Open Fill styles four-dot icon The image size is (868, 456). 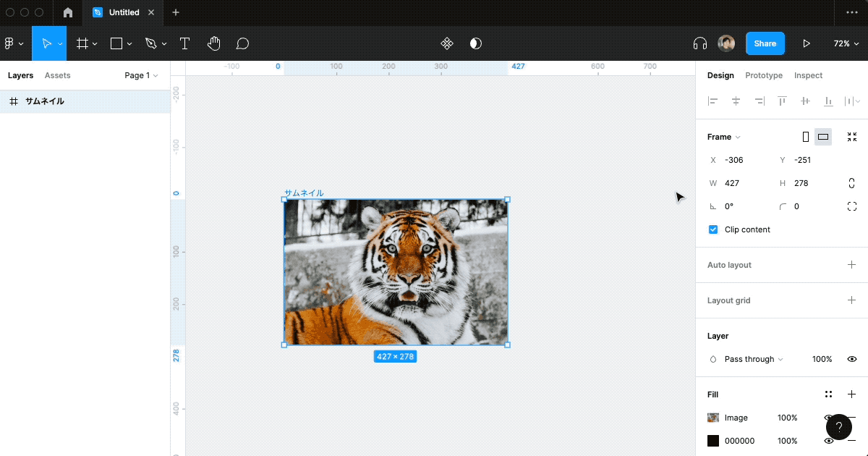828,394
